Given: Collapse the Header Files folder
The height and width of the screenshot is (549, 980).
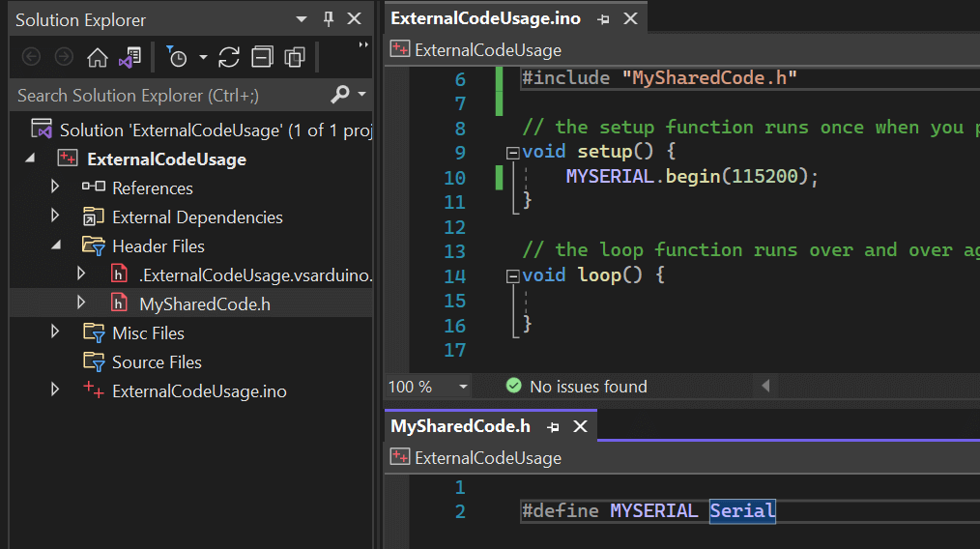Looking at the screenshot, I should 56,246.
